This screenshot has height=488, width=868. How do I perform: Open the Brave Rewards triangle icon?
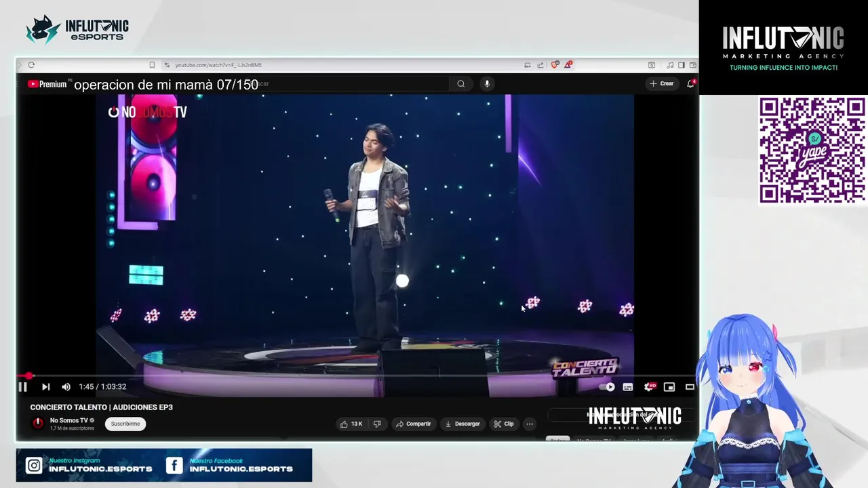point(568,65)
